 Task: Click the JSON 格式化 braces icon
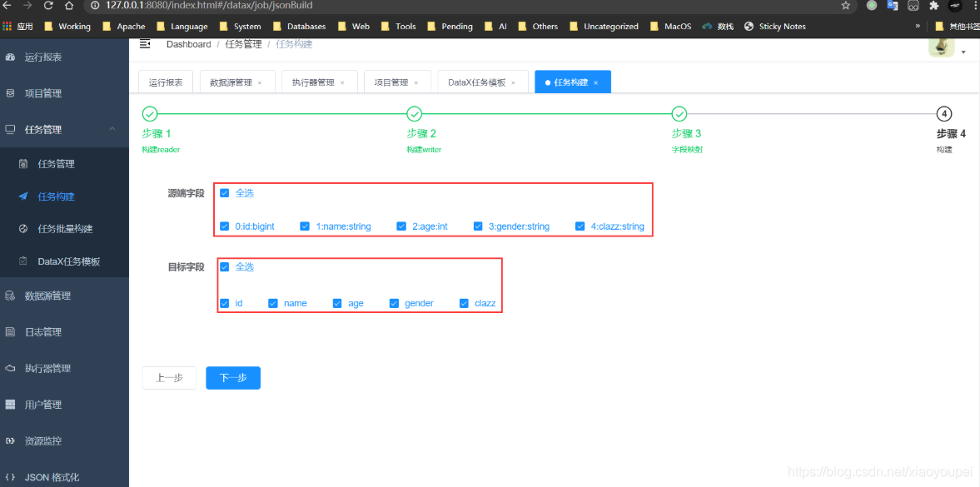point(10,478)
